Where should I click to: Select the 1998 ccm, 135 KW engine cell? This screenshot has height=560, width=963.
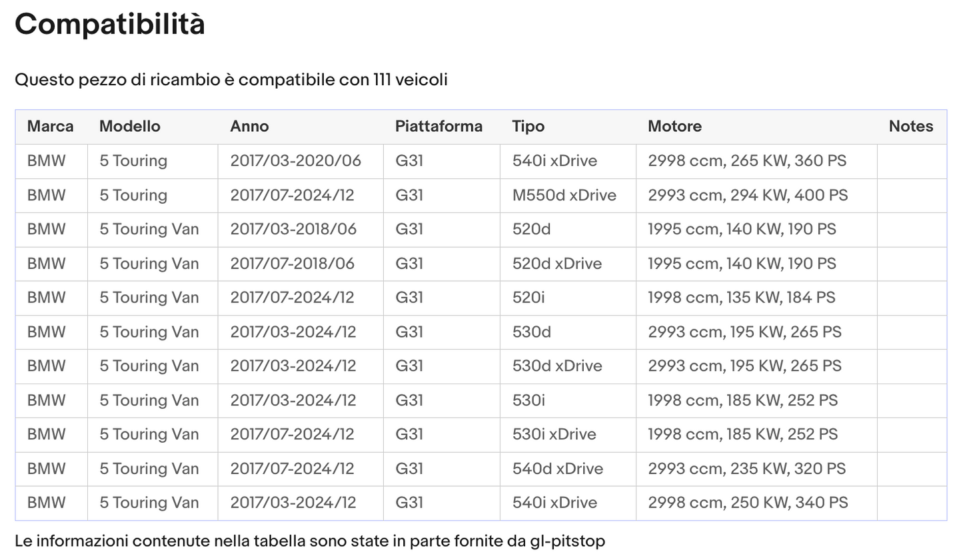[741, 298]
